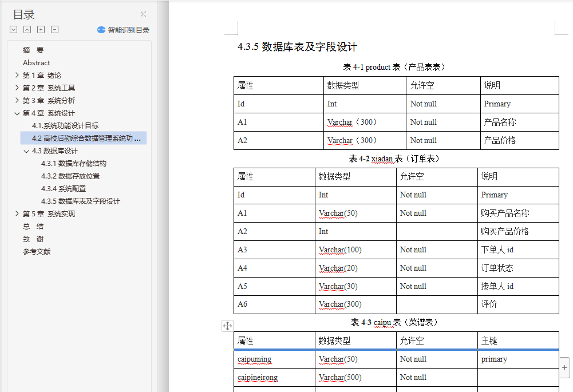Close the 目录 panel with the X icon
Image resolution: width=573 pixels, height=392 pixels.
tap(143, 14)
